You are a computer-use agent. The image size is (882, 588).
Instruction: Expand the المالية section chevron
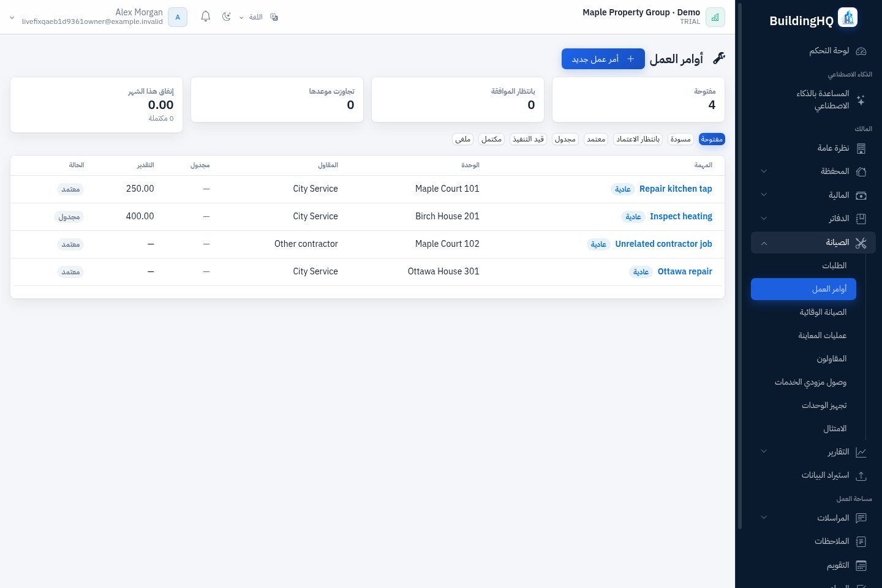pyautogui.click(x=764, y=195)
